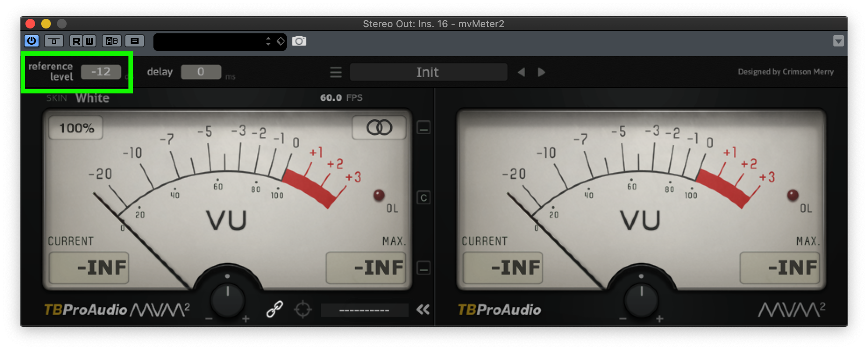Click the Init preset name display

[428, 72]
